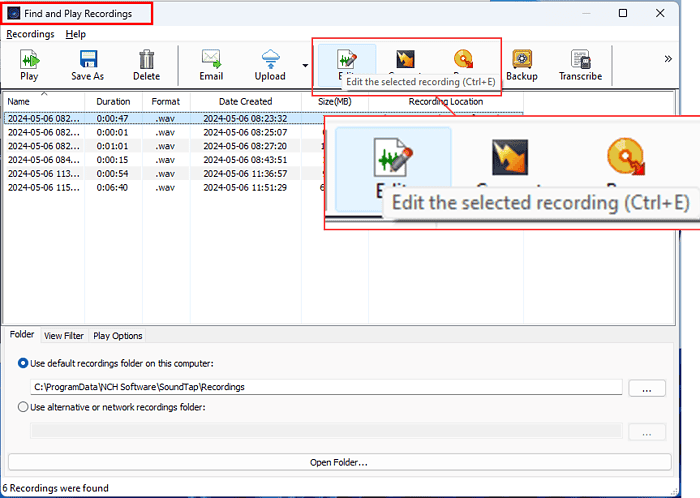Open the Recordings menu
Viewport: 700px width, 498px height.
pos(30,34)
